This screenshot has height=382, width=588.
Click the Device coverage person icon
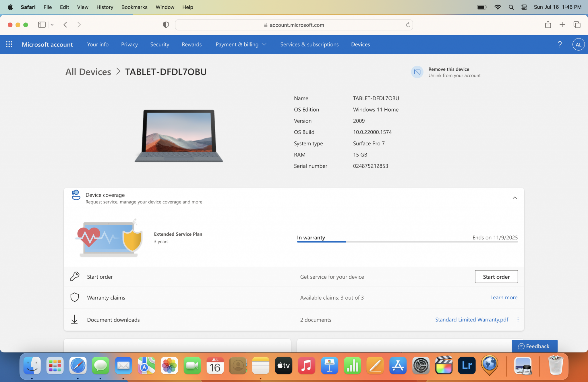[76, 195]
